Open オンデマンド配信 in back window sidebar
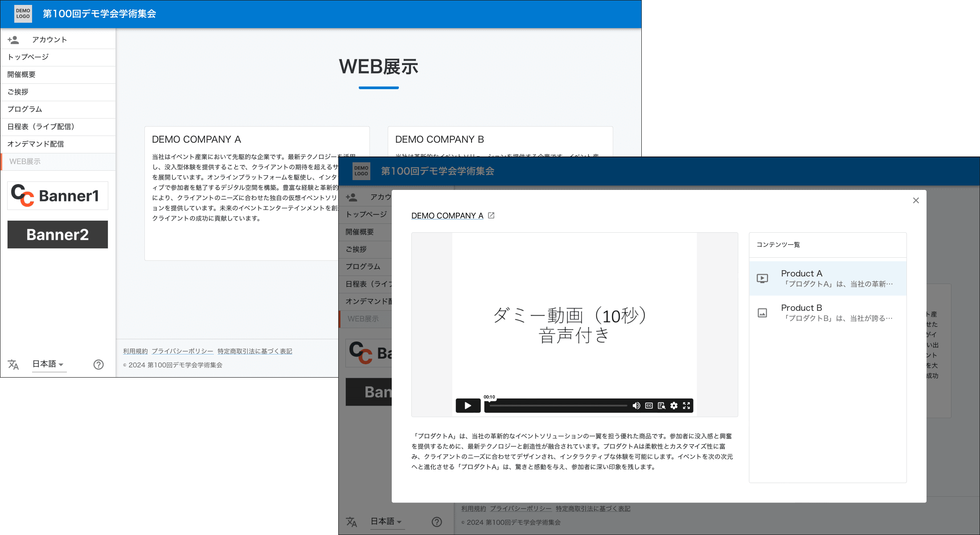The height and width of the screenshot is (535, 980). pyautogui.click(x=58, y=144)
